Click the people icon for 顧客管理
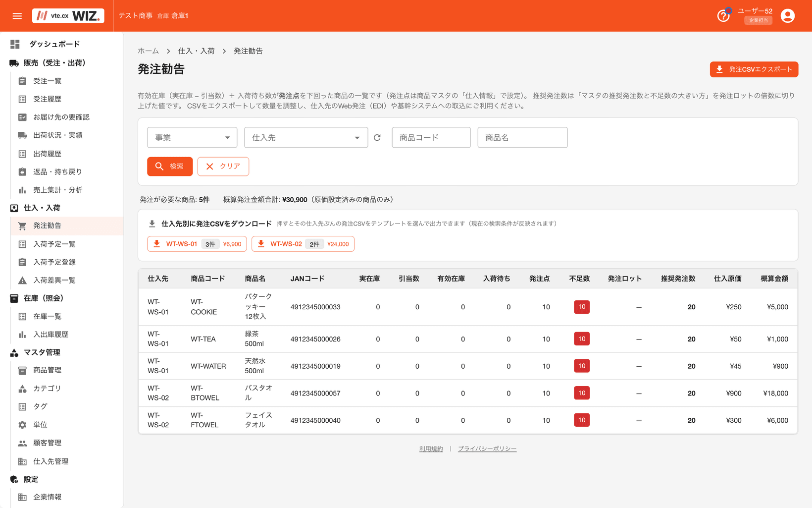812x508 pixels. 22,443
